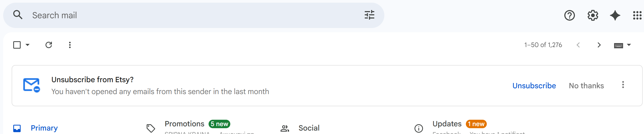Open the Google apps grid
Viewport: 644px width, 134px height.
pyautogui.click(x=637, y=15)
